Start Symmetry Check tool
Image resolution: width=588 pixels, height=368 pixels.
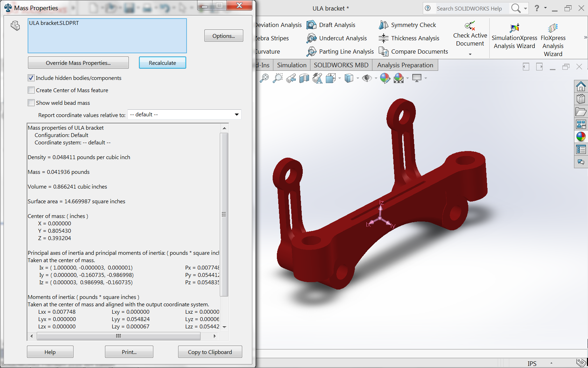coord(407,25)
